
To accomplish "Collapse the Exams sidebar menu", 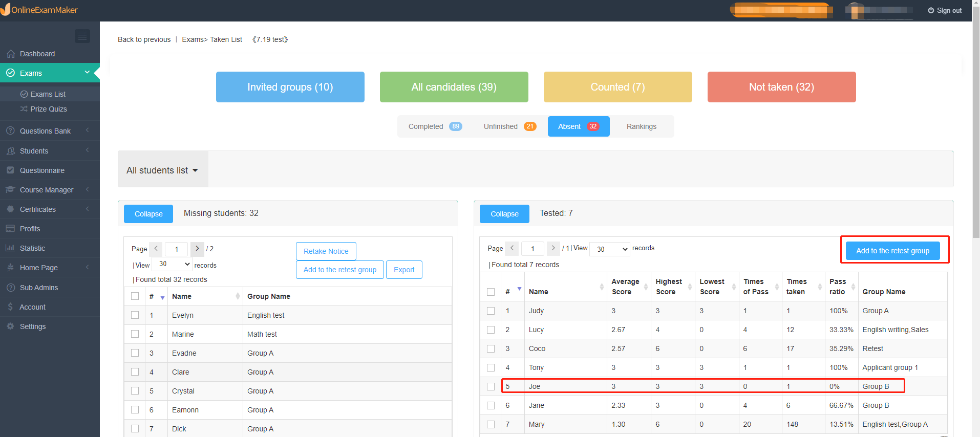I will (x=87, y=73).
